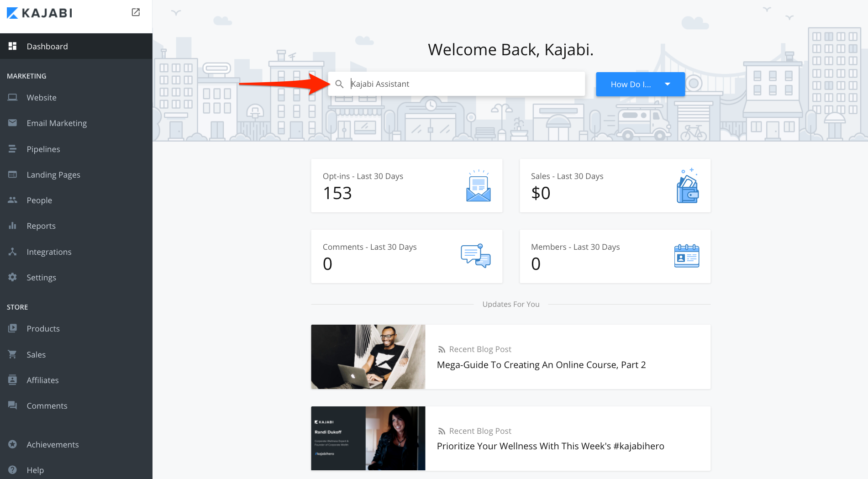
Task: Click the Members calendar card icon
Action: tap(687, 256)
